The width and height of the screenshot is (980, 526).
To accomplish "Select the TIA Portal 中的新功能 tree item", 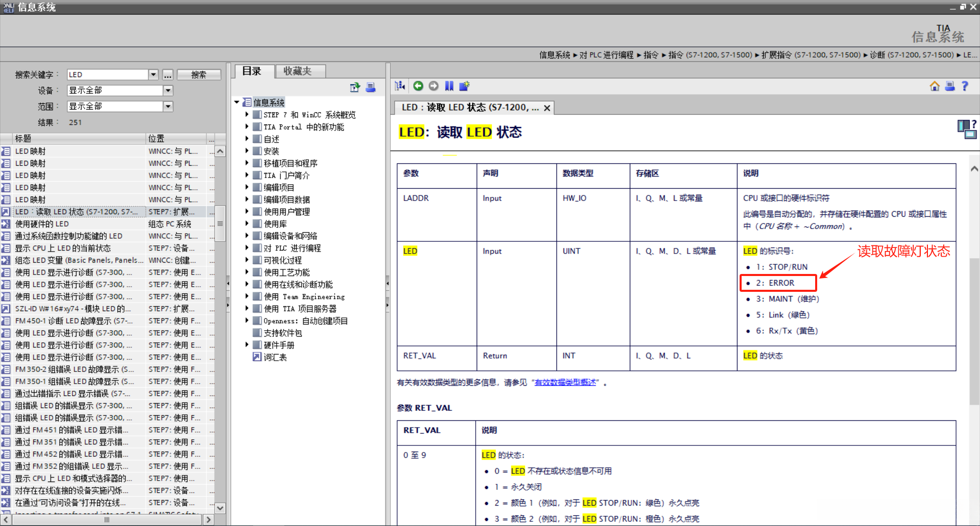I will (304, 127).
